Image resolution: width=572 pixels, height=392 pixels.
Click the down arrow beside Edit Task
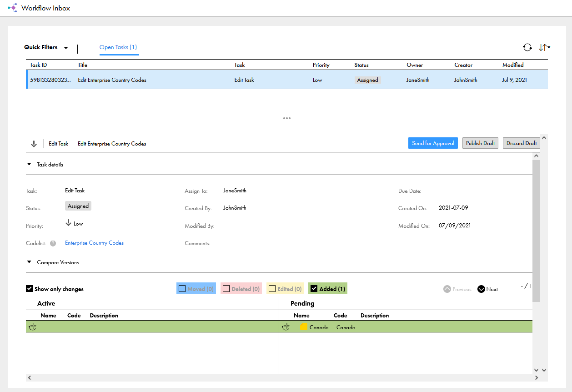coord(34,144)
